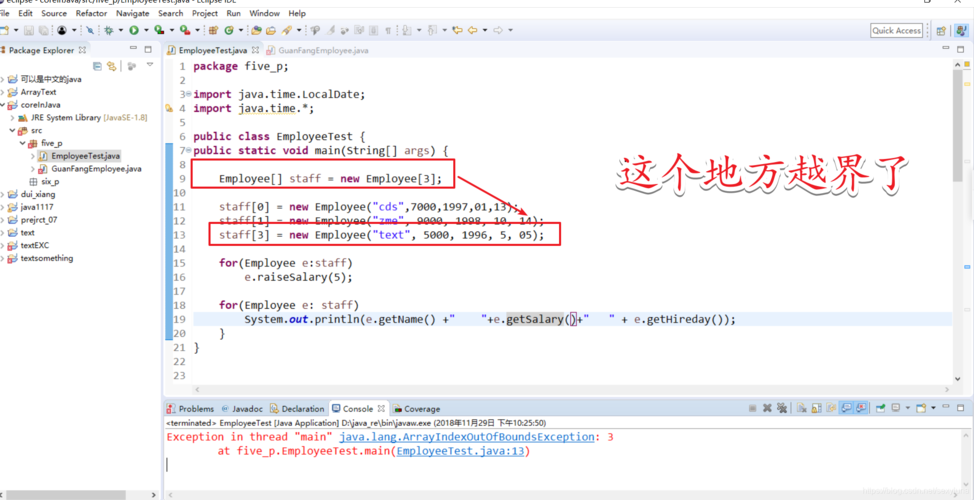Open the Project menu

(x=204, y=13)
